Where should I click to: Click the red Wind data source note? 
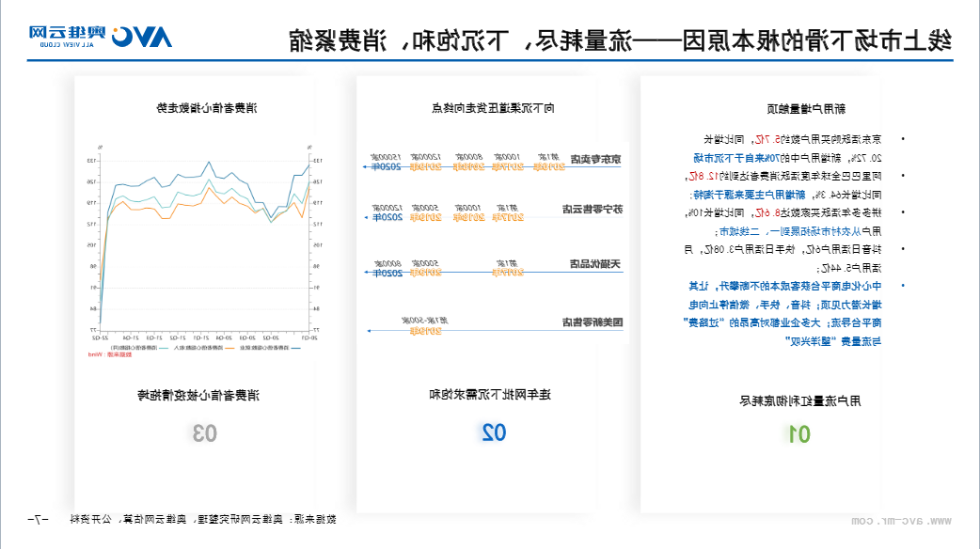point(110,354)
